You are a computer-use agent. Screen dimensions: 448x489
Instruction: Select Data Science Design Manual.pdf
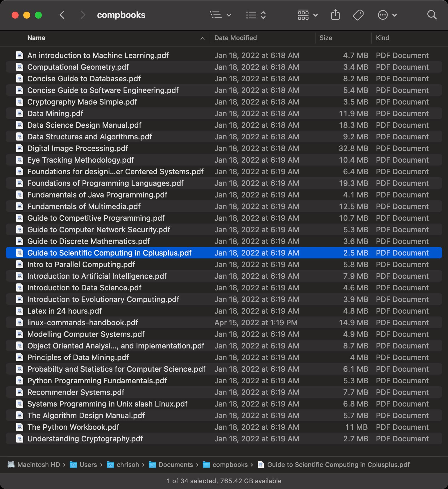pyautogui.click(x=224, y=125)
